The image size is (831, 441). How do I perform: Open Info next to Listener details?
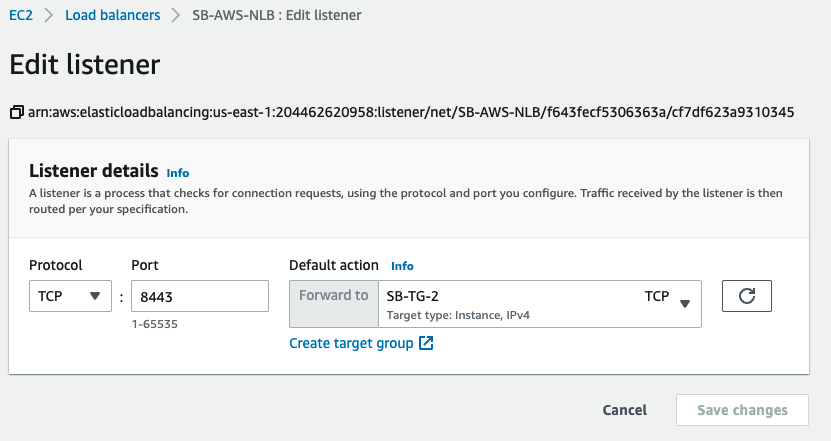(x=178, y=172)
